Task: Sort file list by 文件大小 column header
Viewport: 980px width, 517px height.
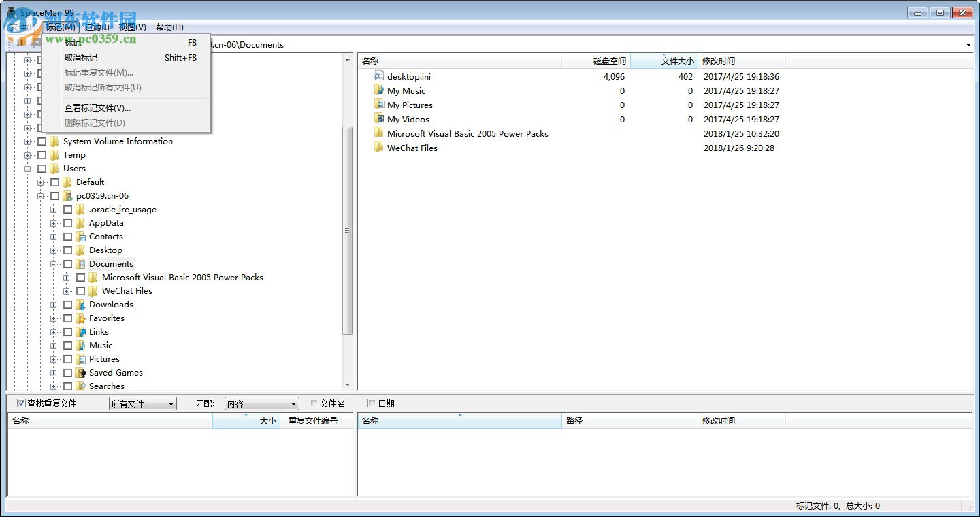Action: (664, 61)
